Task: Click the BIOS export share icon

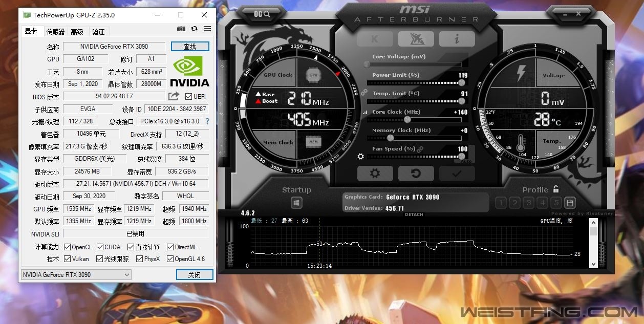Action: (x=174, y=96)
